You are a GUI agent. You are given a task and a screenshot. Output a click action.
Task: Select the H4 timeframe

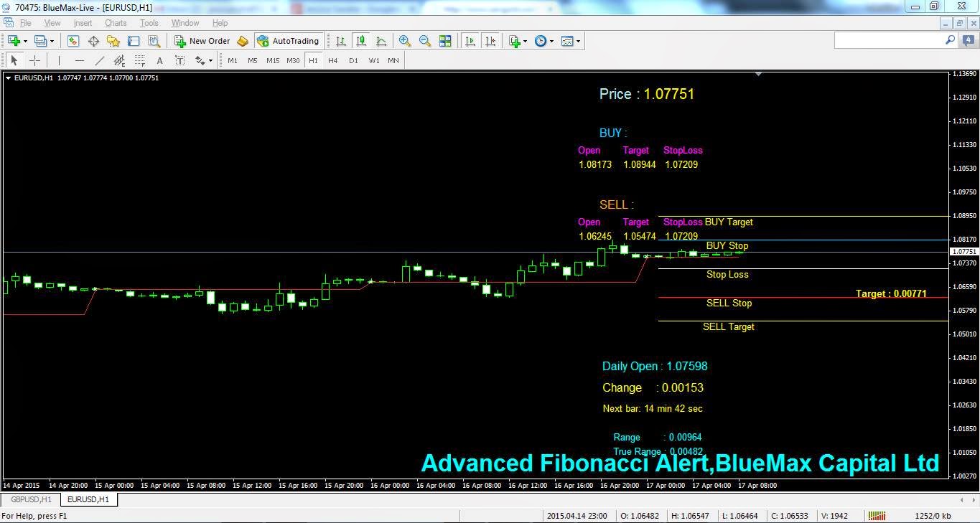(x=333, y=60)
